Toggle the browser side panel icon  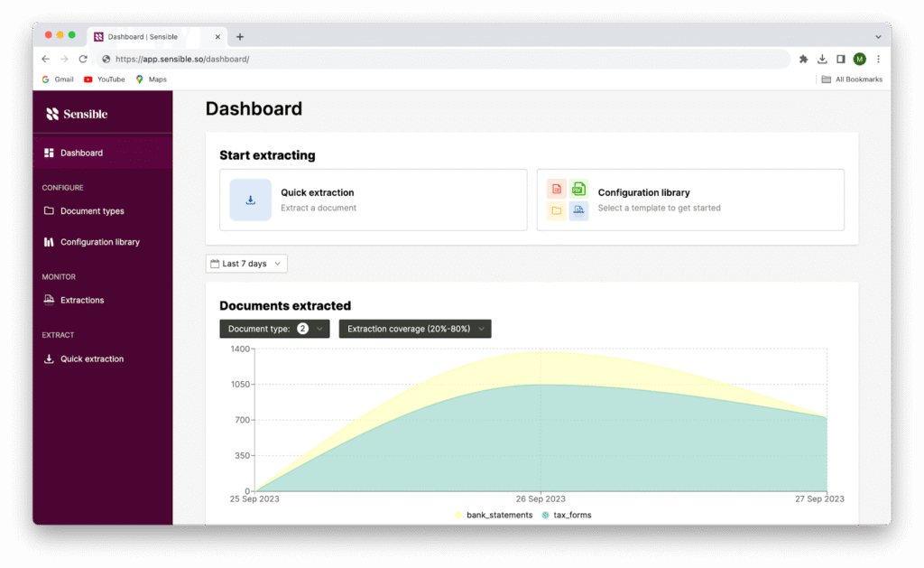pos(840,59)
